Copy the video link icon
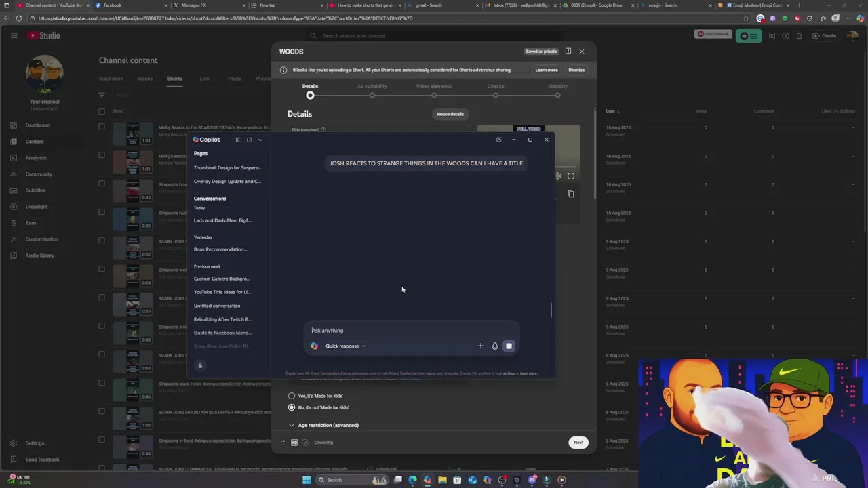 tap(571, 194)
